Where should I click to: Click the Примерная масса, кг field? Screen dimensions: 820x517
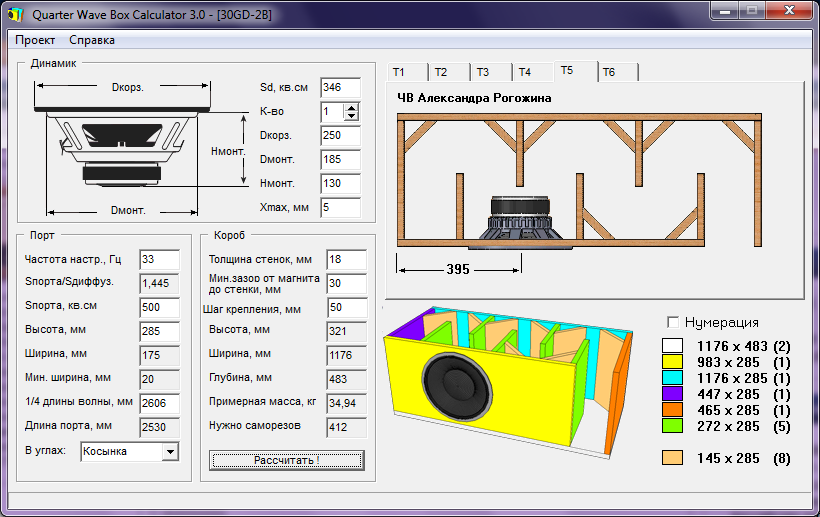(347, 404)
